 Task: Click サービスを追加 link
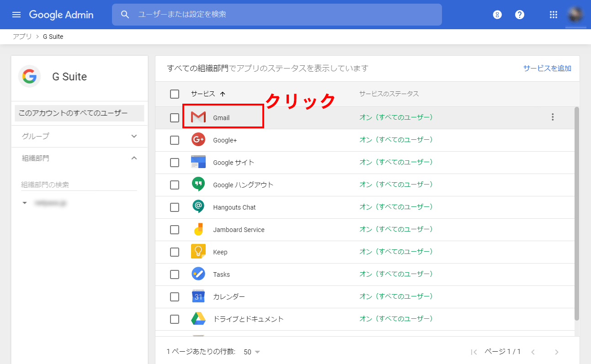coord(547,69)
